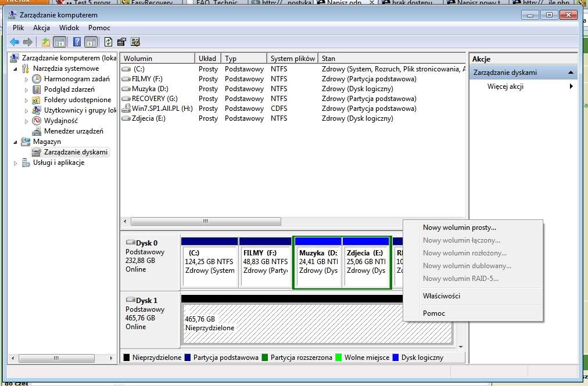The height and width of the screenshot is (386, 588).
Task: Expand the Foldery udostępnione node
Action: pyautogui.click(x=26, y=100)
